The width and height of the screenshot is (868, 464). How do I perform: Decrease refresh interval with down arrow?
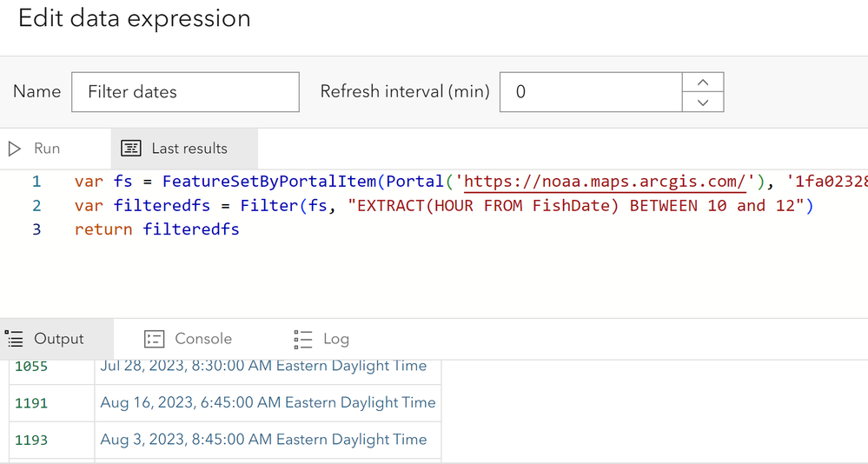(703, 102)
